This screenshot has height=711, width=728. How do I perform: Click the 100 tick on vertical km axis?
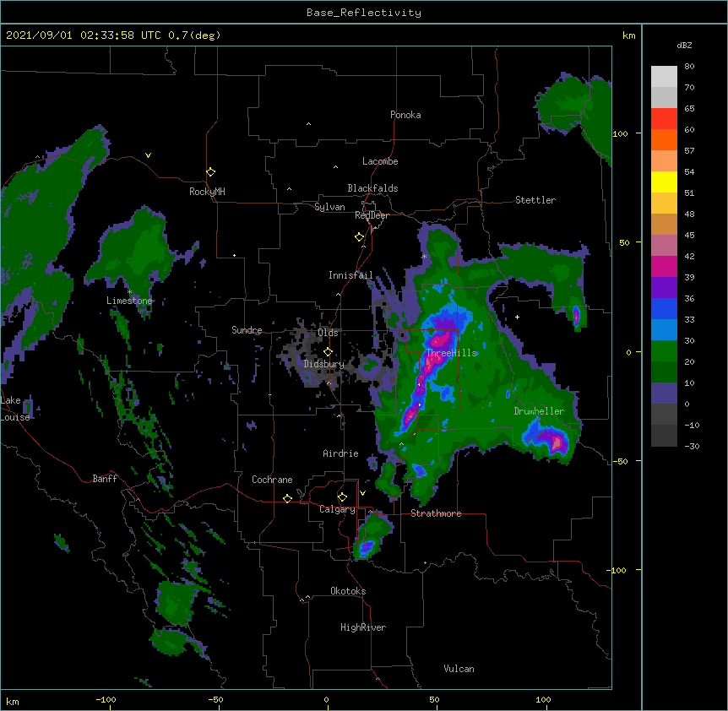pos(620,133)
